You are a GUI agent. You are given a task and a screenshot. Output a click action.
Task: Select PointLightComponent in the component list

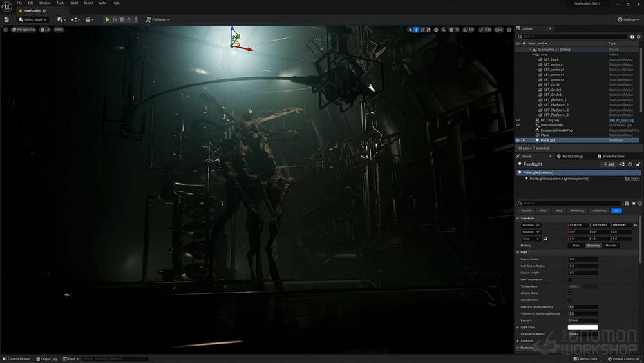tap(558, 179)
